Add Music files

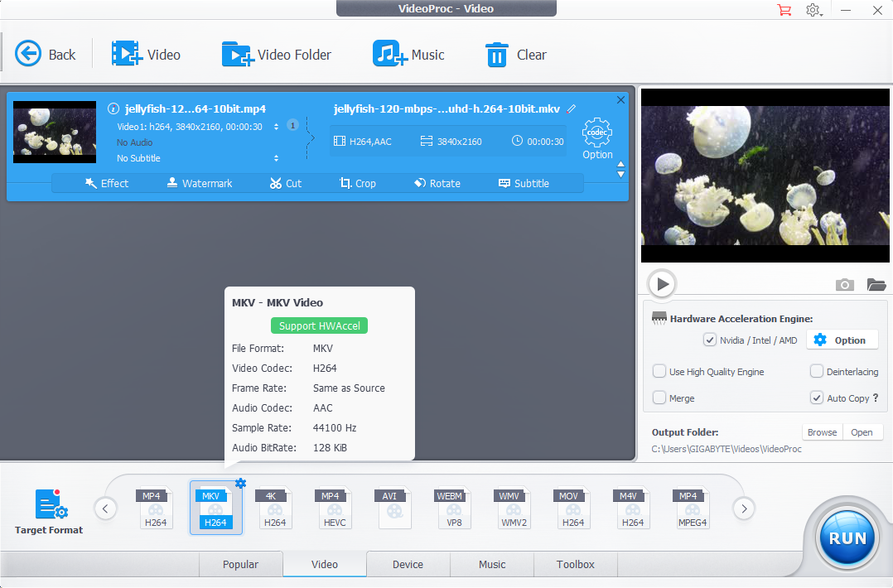click(408, 55)
